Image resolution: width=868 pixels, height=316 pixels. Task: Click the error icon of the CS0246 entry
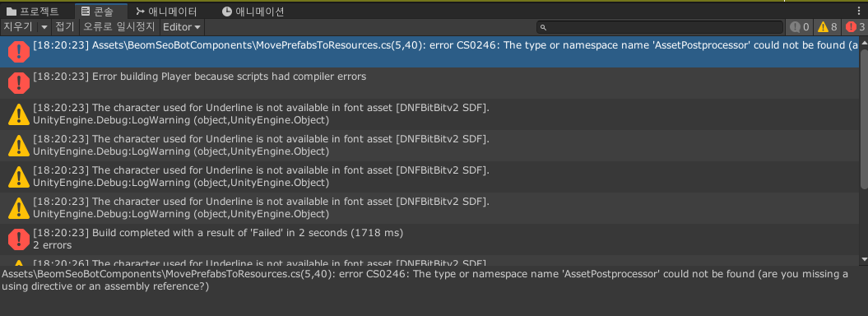(x=18, y=52)
